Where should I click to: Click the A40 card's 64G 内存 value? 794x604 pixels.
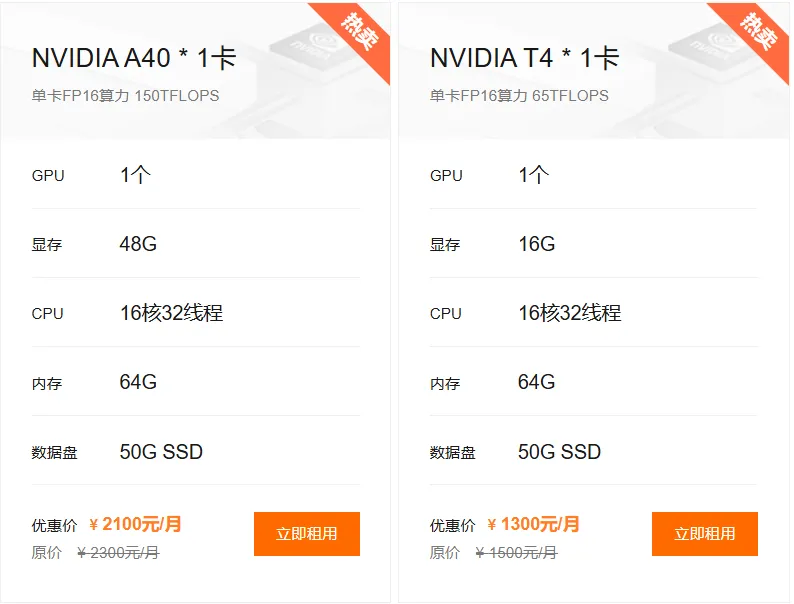(138, 382)
